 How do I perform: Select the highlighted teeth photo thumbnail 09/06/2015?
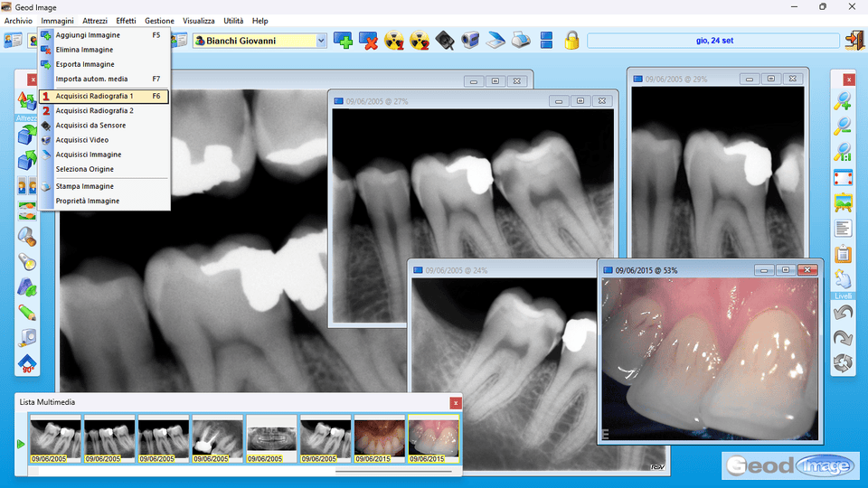[x=433, y=439]
